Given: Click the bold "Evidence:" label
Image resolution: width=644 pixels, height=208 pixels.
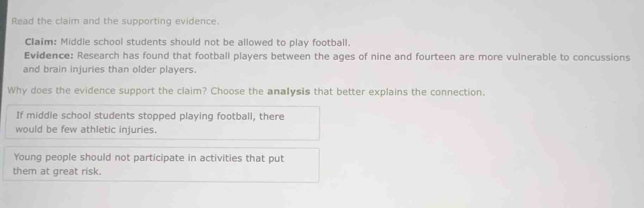Looking at the screenshot, I should click(49, 56).
